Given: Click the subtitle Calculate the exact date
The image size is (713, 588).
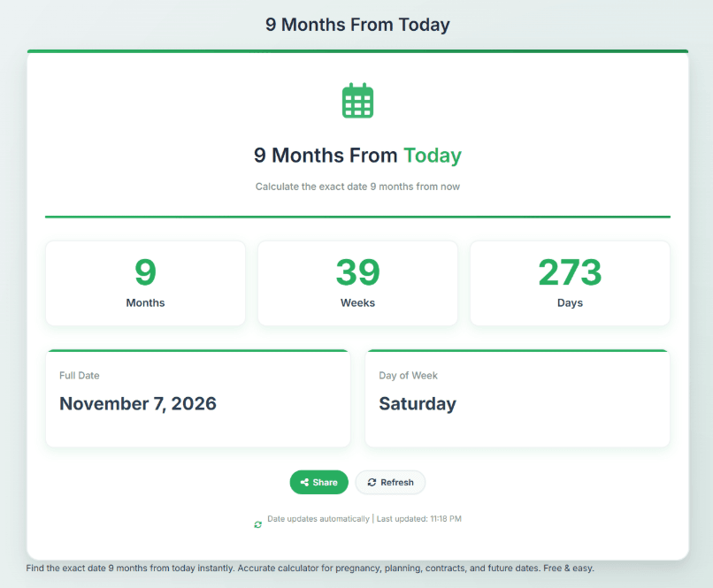Looking at the screenshot, I should click(x=357, y=187).
